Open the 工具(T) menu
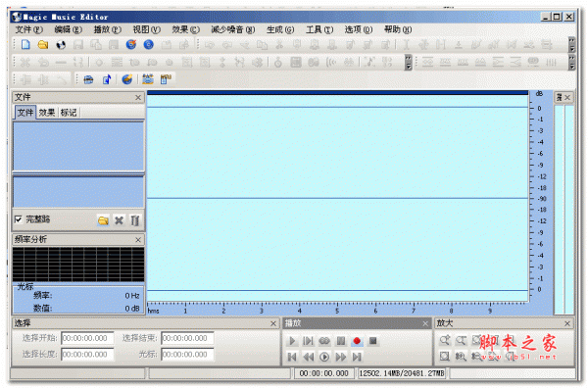This screenshot has width=588, height=388. (x=319, y=29)
